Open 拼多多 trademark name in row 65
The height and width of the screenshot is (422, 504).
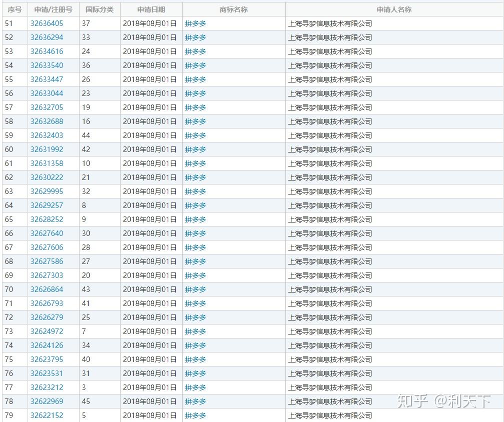click(195, 219)
